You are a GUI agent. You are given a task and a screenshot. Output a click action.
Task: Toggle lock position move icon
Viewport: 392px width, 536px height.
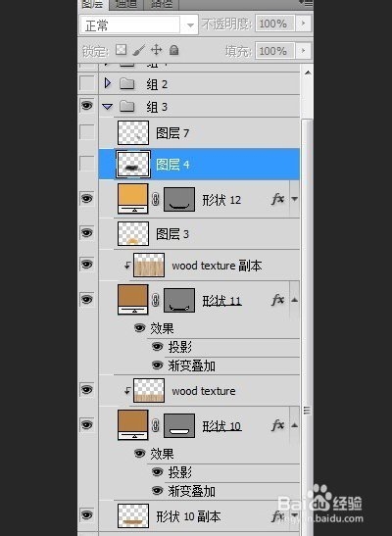tap(156, 50)
